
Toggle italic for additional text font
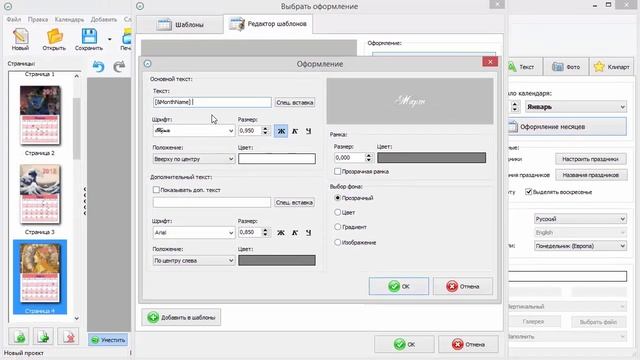pyautogui.click(x=295, y=233)
